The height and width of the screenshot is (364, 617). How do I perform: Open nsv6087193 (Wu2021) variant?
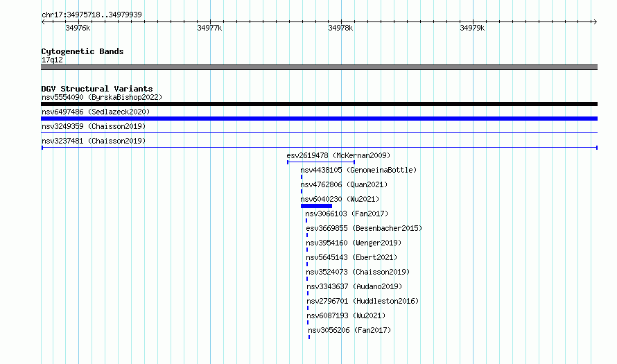tap(346, 315)
